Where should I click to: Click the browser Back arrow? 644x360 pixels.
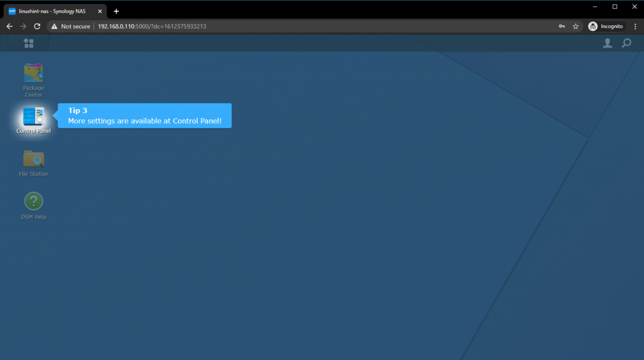point(9,26)
